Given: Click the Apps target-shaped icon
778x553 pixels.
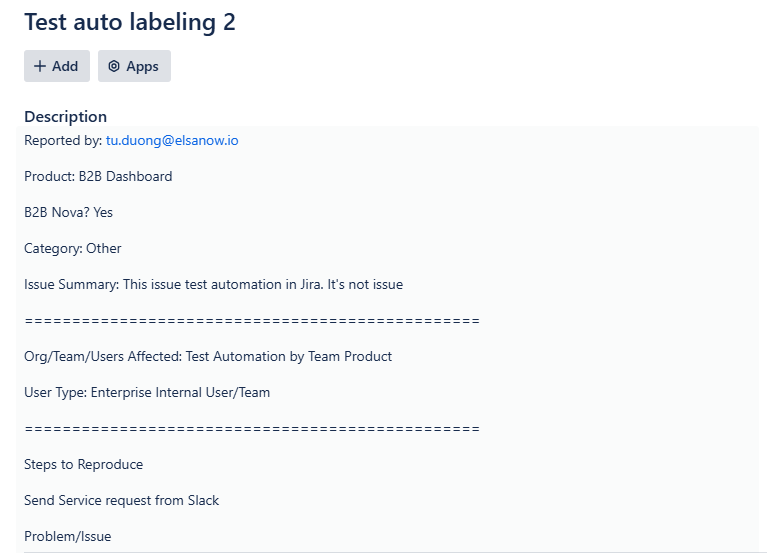Looking at the screenshot, I should [x=114, y=66].
